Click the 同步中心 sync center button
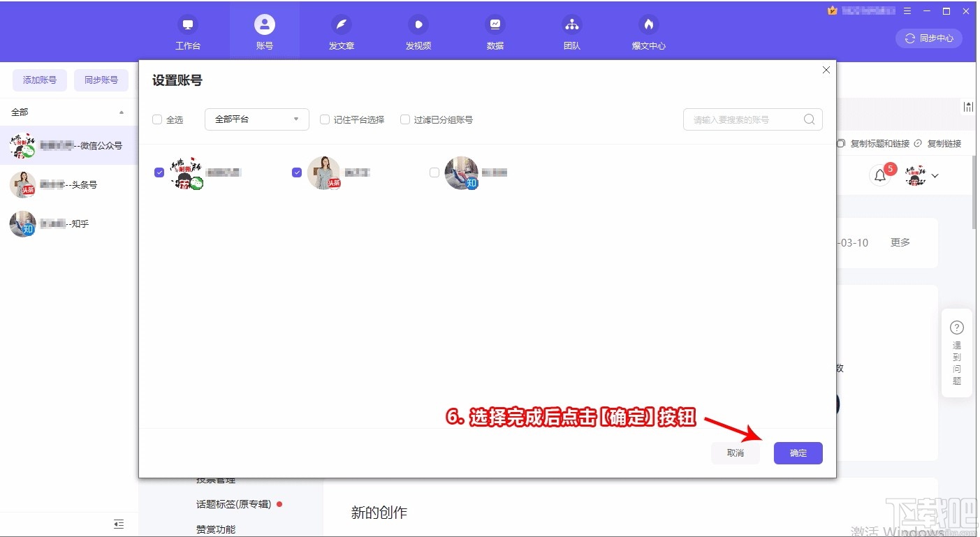Screen dimensions: 980x537 click(929, 38)
